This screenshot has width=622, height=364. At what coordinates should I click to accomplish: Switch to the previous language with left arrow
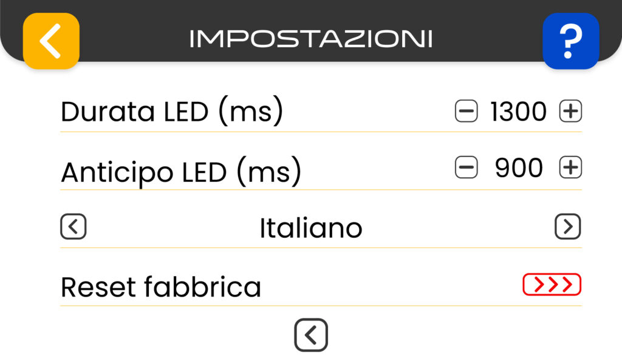point(73,227)
